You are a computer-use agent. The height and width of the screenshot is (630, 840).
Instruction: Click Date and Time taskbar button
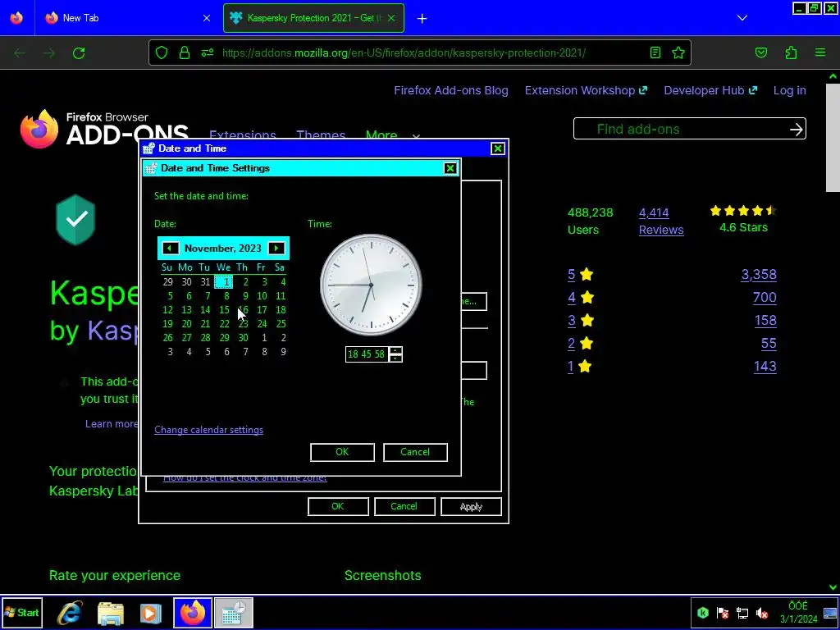(234, 612)
